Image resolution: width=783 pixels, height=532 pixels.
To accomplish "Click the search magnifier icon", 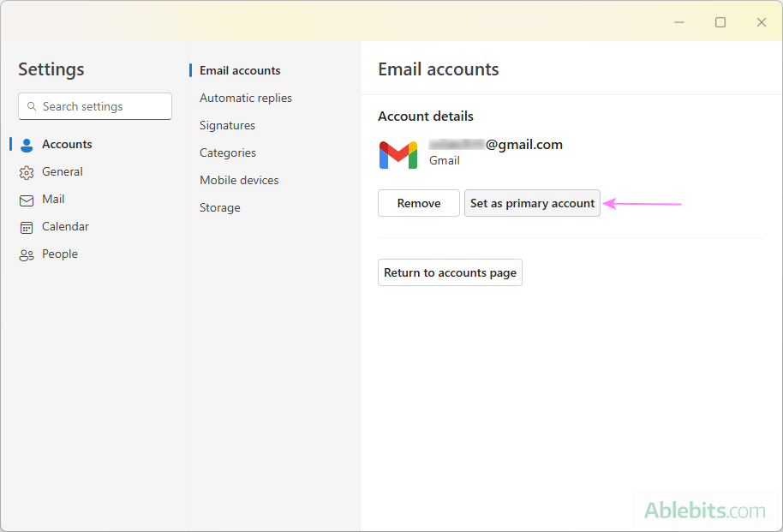I will pyautogui.click(x=32, y=106).
